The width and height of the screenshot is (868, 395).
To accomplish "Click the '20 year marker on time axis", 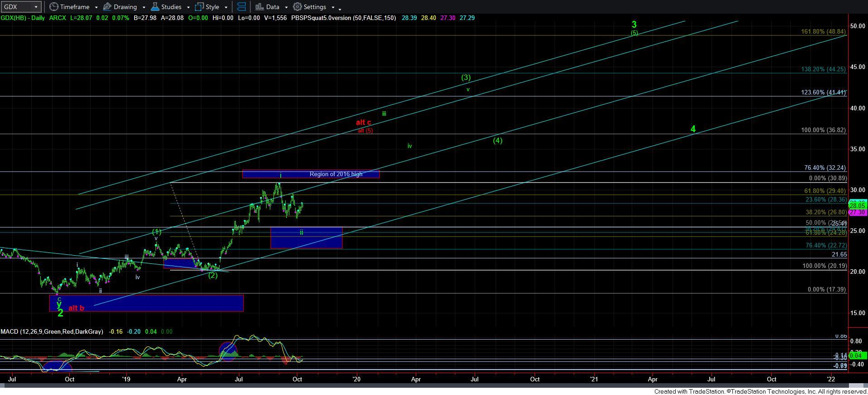I will (356, 379).
